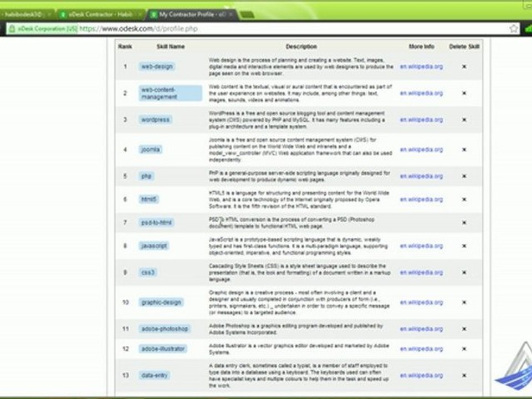
Task: Click the More Info column header
Action: 421,47
